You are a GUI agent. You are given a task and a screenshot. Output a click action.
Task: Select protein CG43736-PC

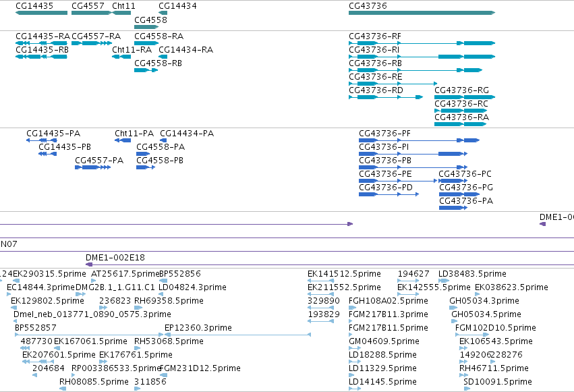tap(453, 181)
